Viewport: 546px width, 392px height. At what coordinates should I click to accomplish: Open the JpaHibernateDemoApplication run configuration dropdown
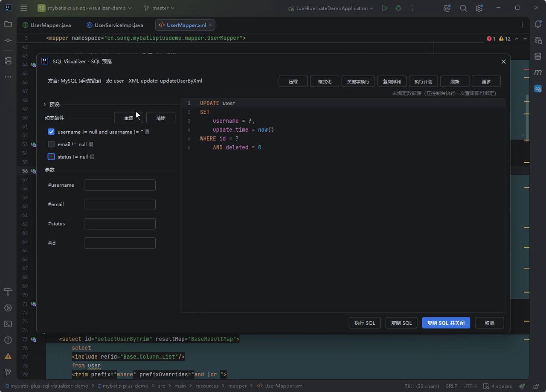click(331, 8)
